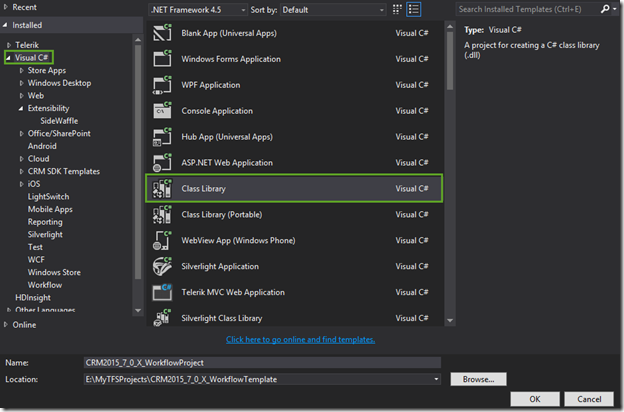
Task: Click the project Name input field
Action: click(x=262, y=363)
